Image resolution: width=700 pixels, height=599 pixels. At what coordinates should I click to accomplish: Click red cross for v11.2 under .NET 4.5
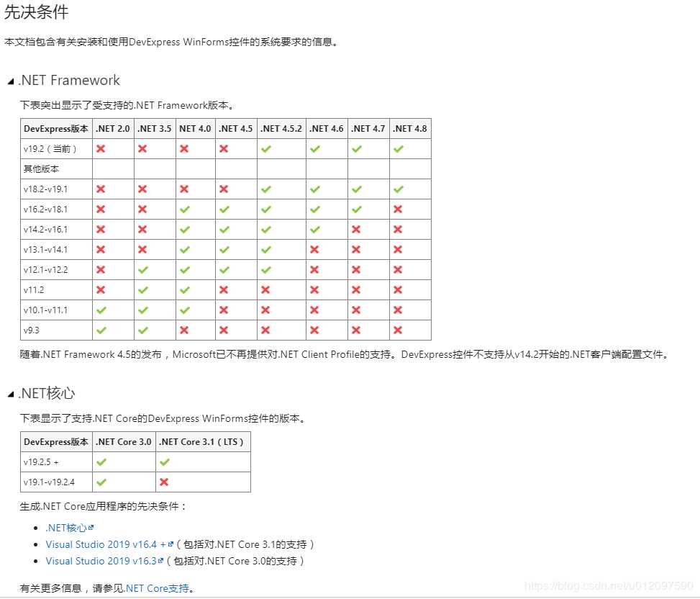point(224,290)
